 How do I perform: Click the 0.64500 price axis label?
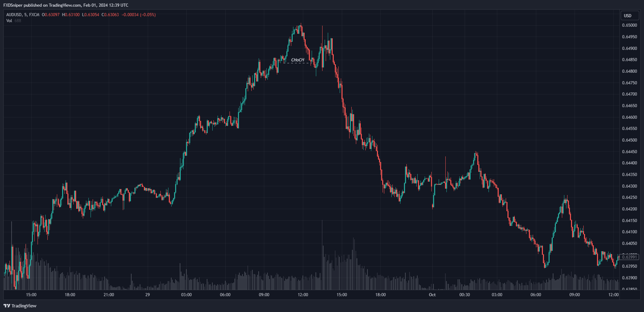tap(629, 140)
